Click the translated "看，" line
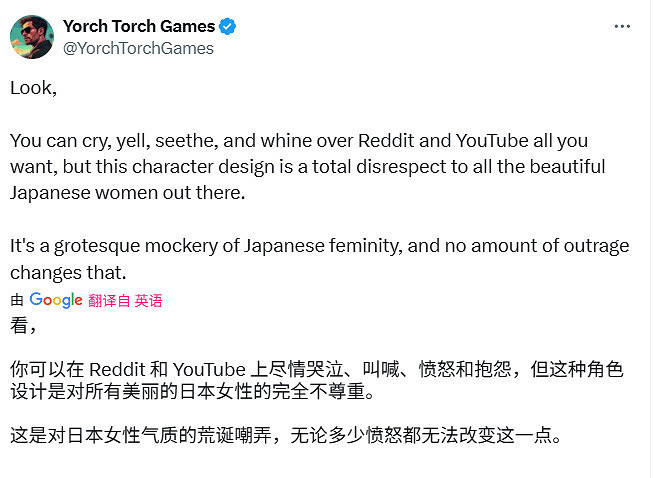The image size is (653, 478). pos(23,325)
